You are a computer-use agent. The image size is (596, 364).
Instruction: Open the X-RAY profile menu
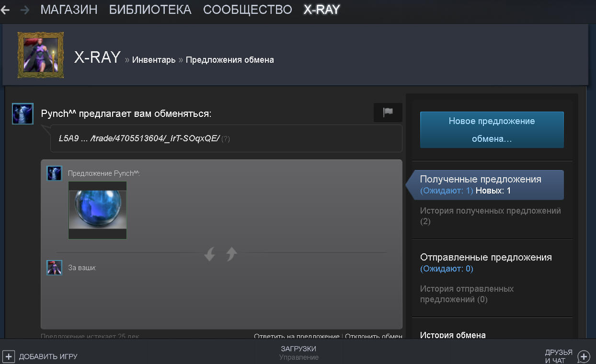coord(322,10)
